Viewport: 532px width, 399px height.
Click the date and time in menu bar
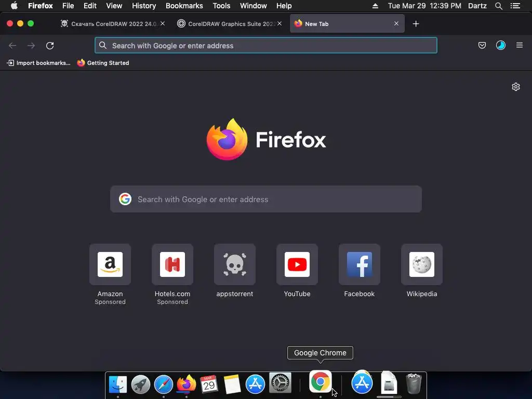(424, 6)
